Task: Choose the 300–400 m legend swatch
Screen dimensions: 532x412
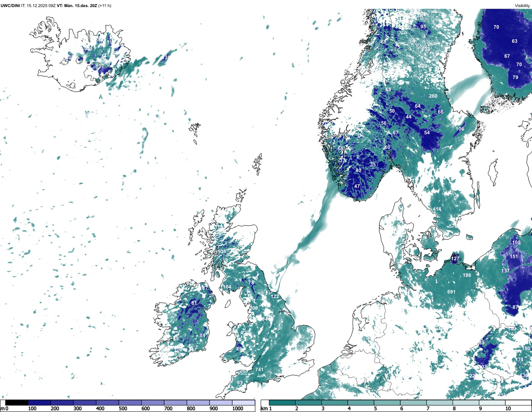Action: point(85,402)
